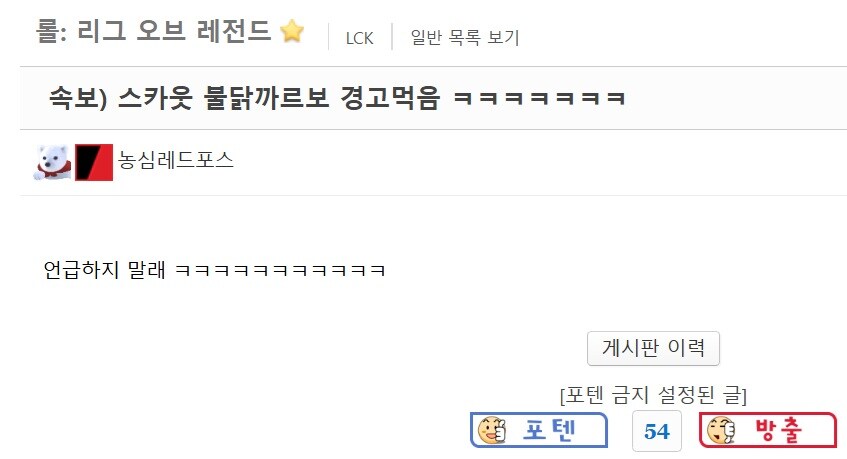Open the 롤: 리그 오브 레전드 board

(153, 31)
